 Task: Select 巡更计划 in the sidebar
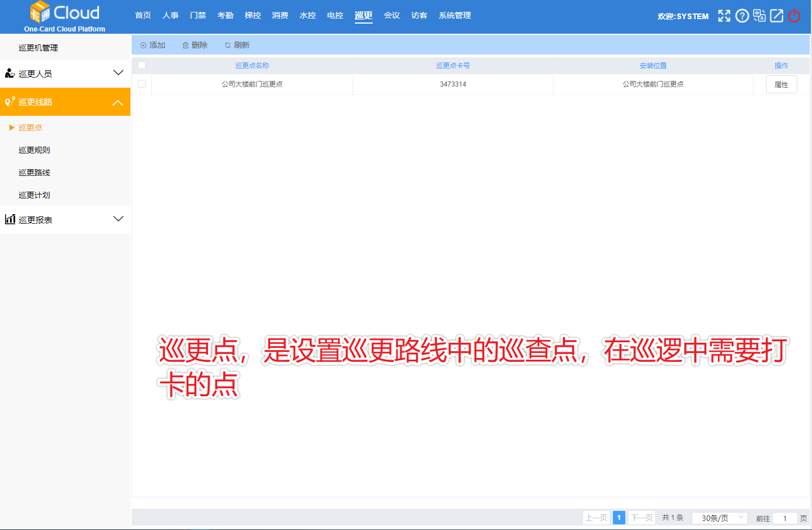coord(34,195)
